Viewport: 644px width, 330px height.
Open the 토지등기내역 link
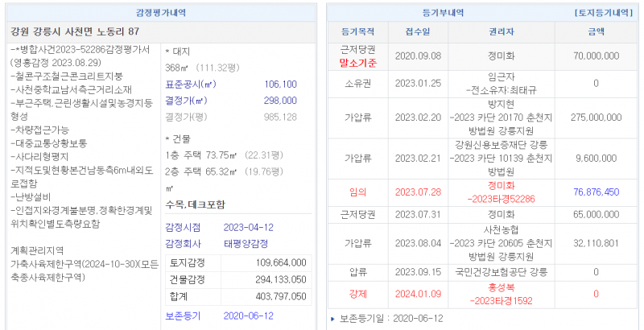(x=602, y=14)
